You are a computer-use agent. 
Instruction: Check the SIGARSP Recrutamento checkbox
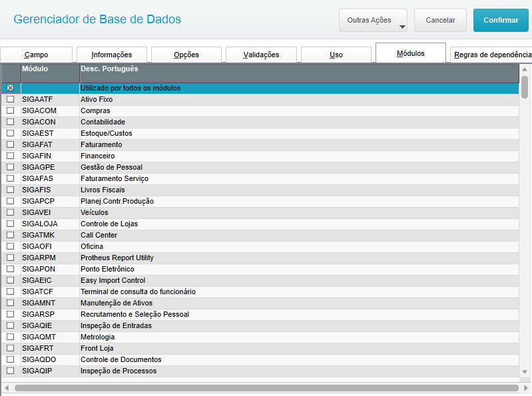(x=11, y=314)
